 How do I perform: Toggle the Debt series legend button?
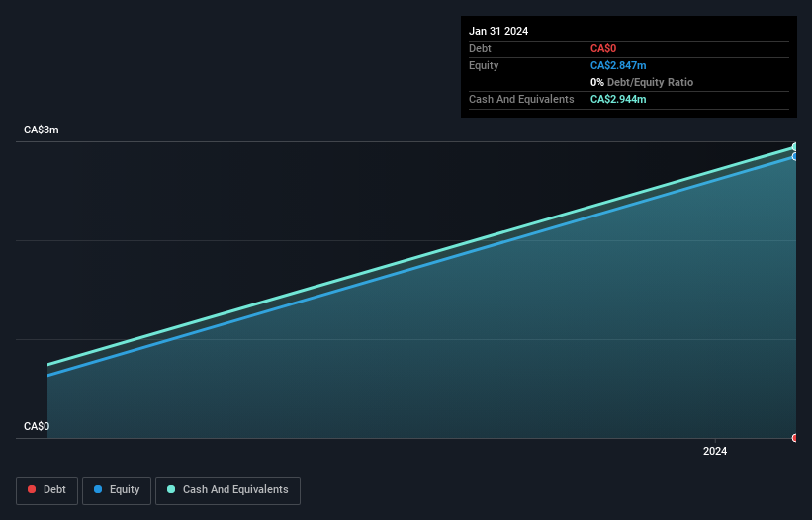tap(46, 490)
